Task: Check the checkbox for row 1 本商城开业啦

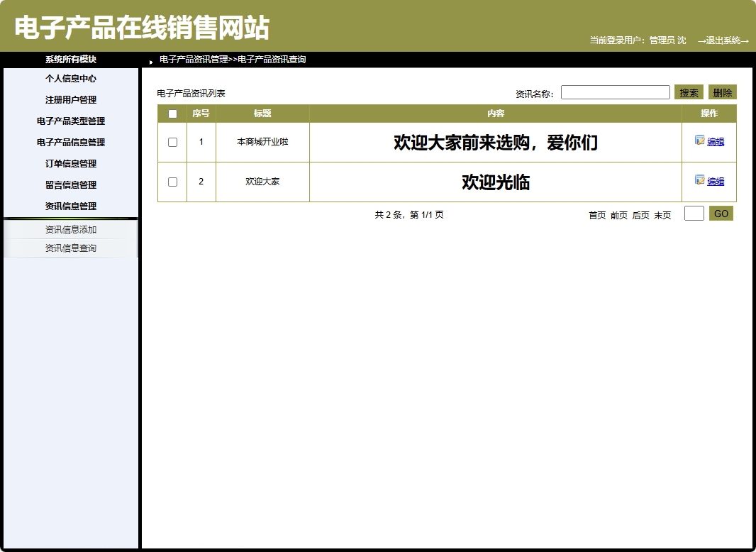Action: (172, 141)
